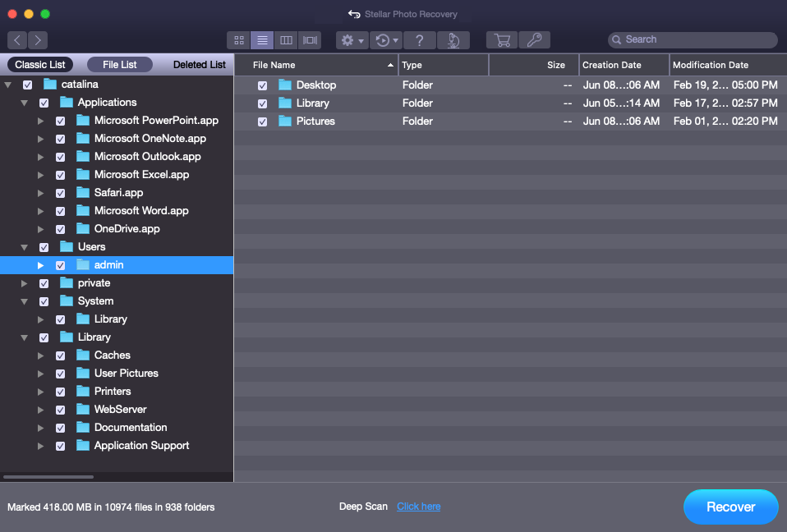Image resolution: width=787 pixels, height=532 pixels.
Task: Go back with the left arrow button
Action: [x=17, y=40]
